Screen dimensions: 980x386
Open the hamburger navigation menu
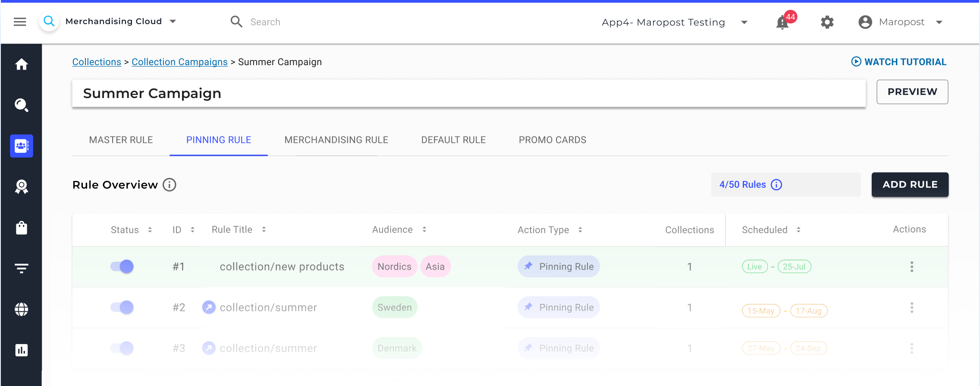click(20, 22)
